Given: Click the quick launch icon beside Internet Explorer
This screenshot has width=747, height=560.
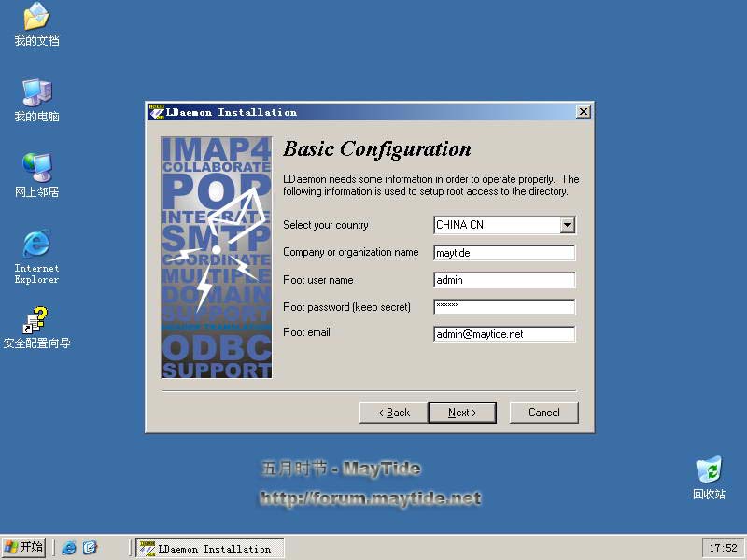Looking at the screenshot, I should click(x=90, y=548).
